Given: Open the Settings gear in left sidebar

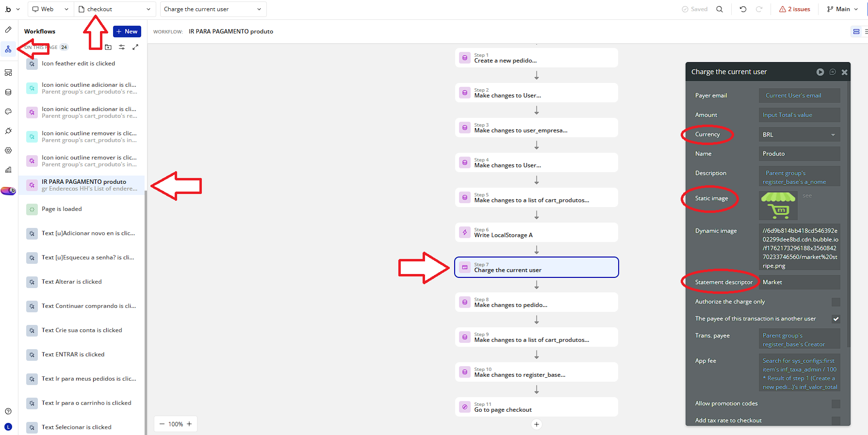Looking at the screenshot, I should 8,150.
